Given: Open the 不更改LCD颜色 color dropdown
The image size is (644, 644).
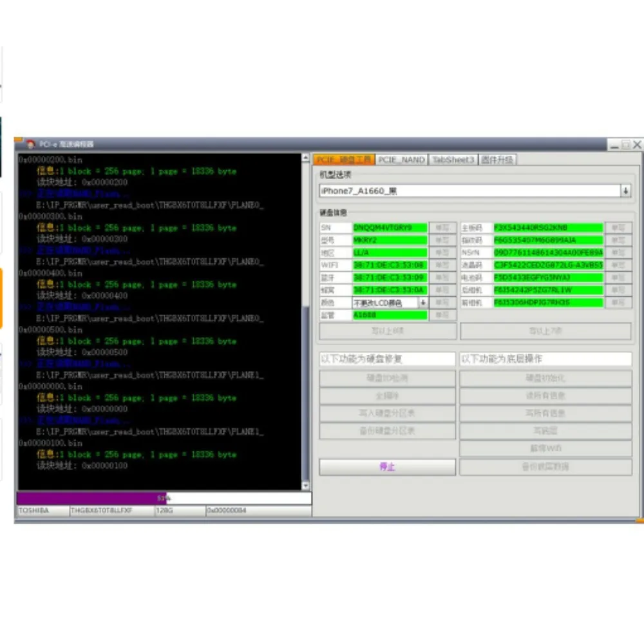Looking at the screenshot, I should 422,303.
